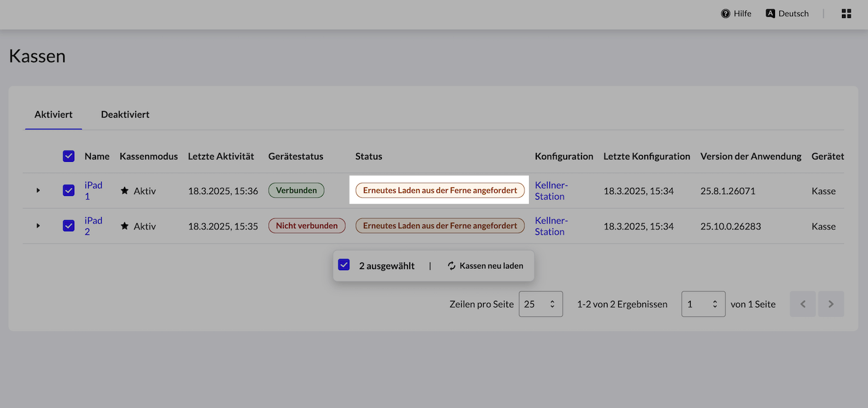Open Kellner-Station configuration link for iPad 2
The width and height of the screenshot is (868, 408).
click(550, 226)
